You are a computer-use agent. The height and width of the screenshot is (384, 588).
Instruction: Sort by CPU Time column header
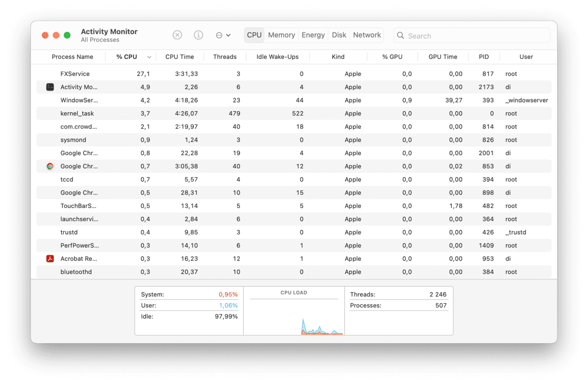(179, 57)
